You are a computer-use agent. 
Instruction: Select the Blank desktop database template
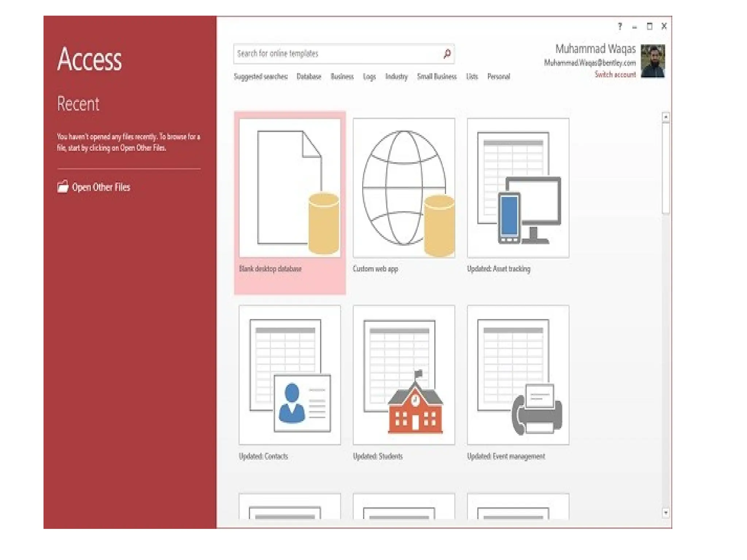pyautogui.click(x=290, y=188)
